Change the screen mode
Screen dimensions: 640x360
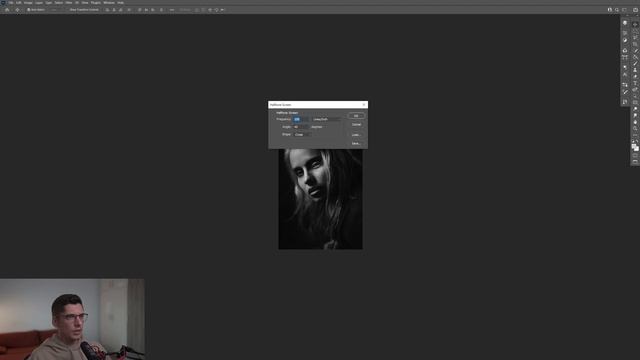pos(635,161)
